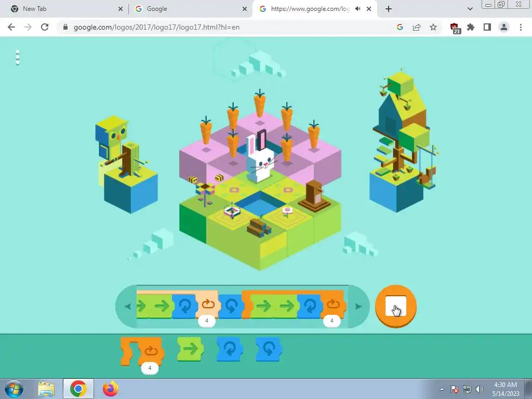Screen dimensions: 532x399
Task: Click the Chrome taskbar button
Action: pyautogui.click(x=78, y=389)
